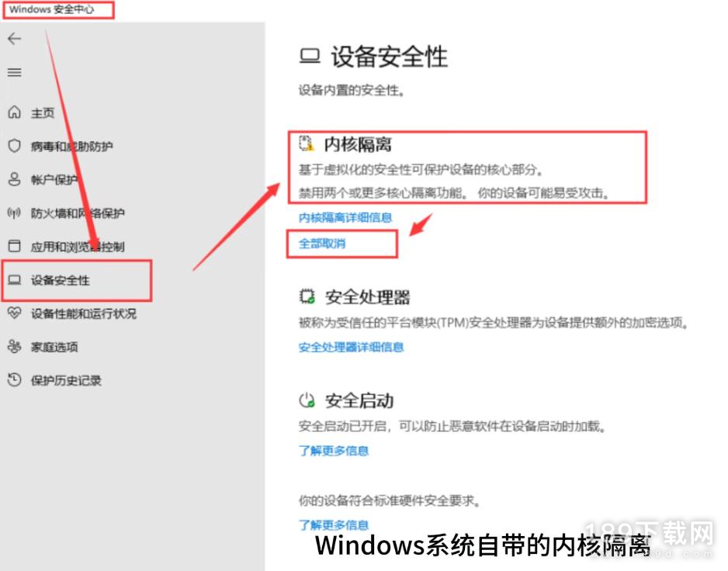Image resolution: width=728 pixels, height=571 pixels.
Task: Click the 安全处理器 chip icon
Action: (x=307, y=296)
